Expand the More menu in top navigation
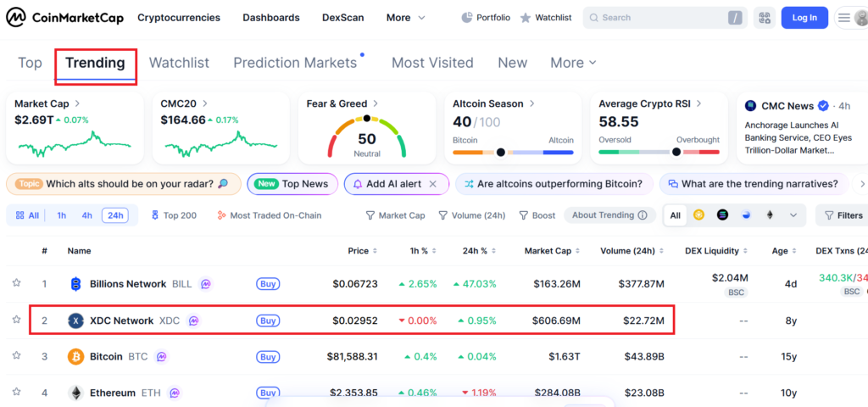 pyautogui.click(x=405, y=18)
